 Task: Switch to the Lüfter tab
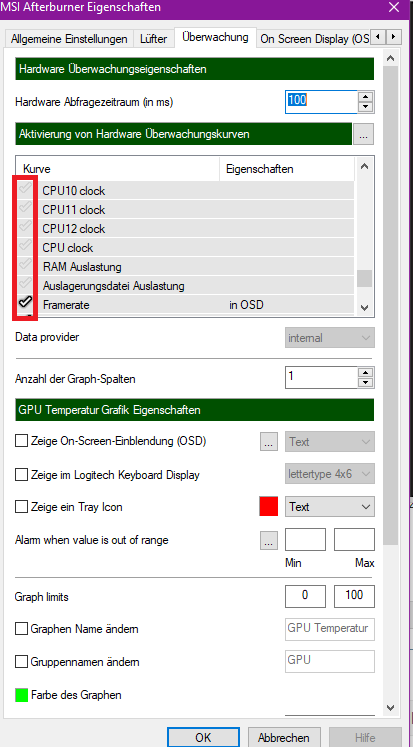tap(153, 39)
